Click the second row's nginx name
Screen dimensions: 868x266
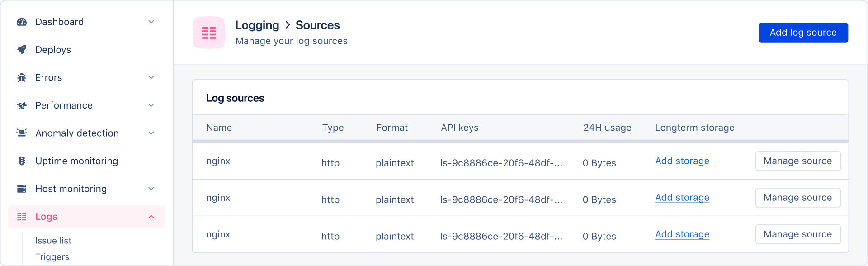click(218, 198)
